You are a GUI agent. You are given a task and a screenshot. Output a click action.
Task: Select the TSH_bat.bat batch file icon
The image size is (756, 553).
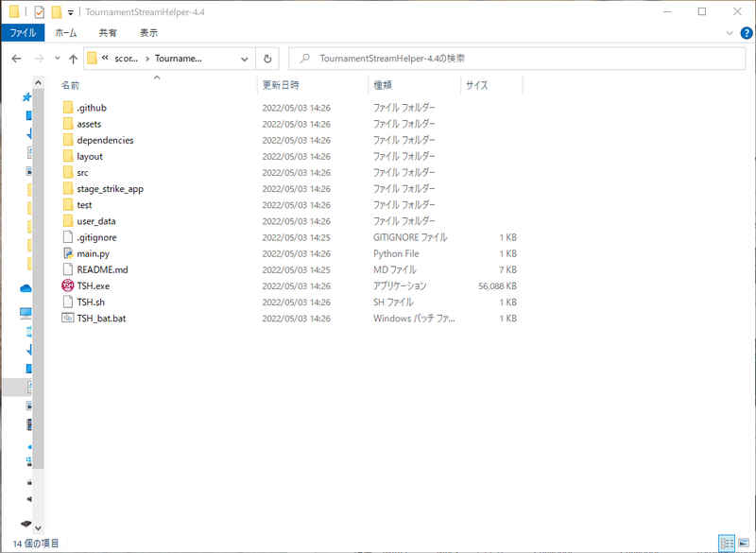tap(68, 319)
